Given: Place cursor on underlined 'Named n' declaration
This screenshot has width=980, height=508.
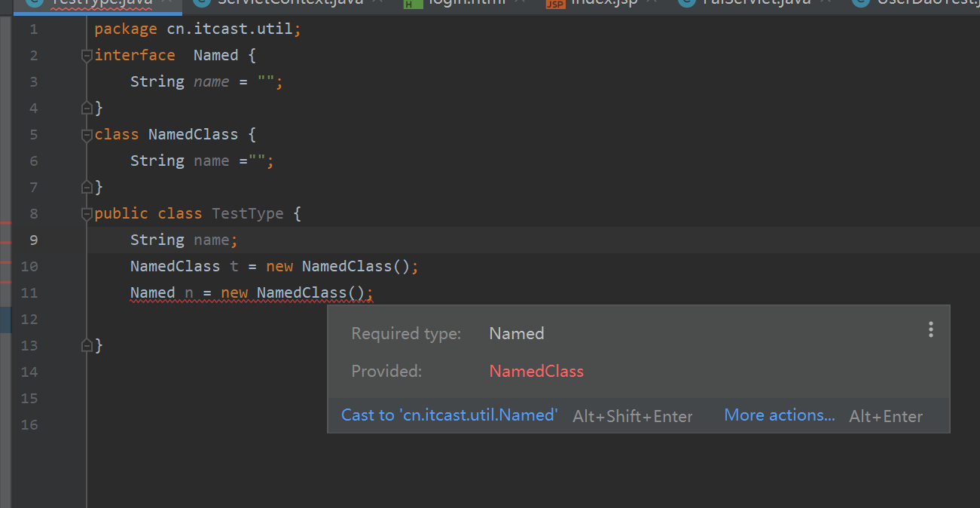Looking at the screenshot, I should [x=152, y=292].
